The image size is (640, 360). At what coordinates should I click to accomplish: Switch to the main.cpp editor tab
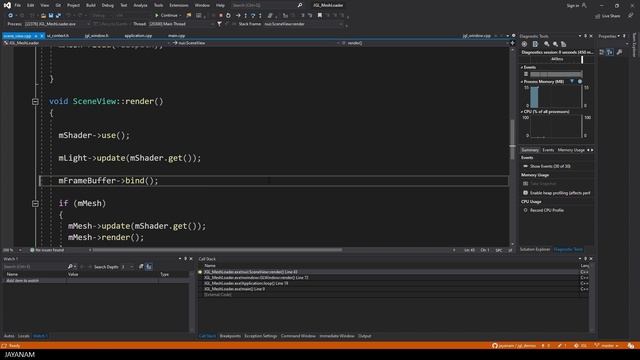177,36
